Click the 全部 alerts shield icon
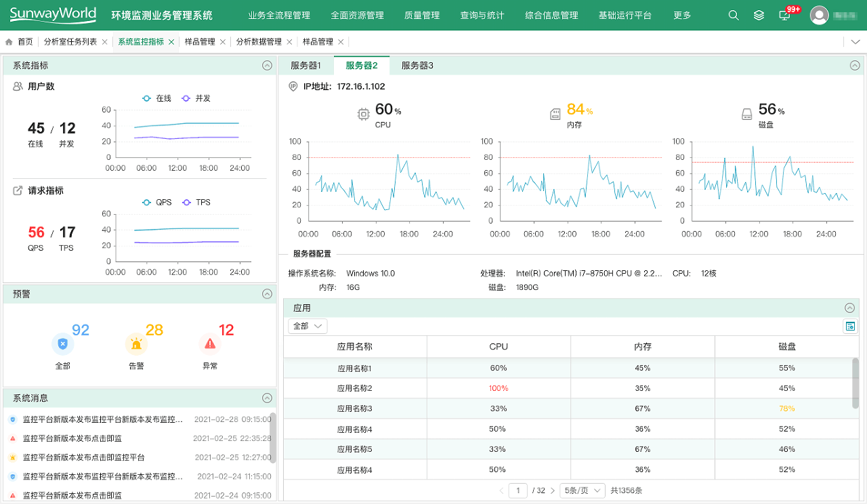This screenshot has width=867, height=504. click(62, 344)
